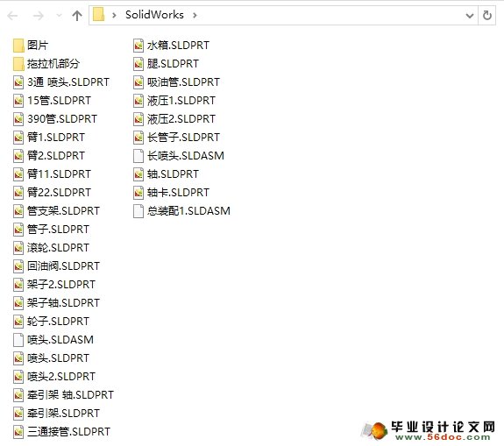504x446 pixels.
Task: Click file name 液压2.SLDPRT
Action: (181, 119)
